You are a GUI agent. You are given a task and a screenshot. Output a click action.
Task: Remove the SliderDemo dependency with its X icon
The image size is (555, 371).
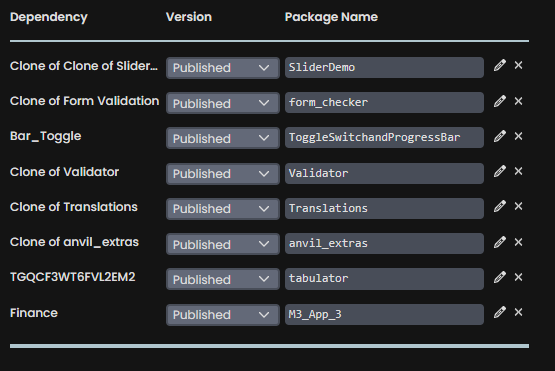(x=518, y=65)
